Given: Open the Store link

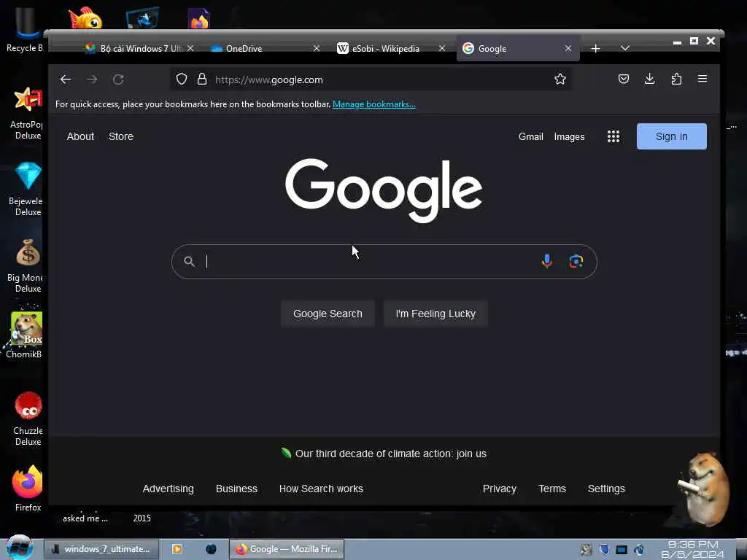Looking at the screenshot, I should 121,136.
